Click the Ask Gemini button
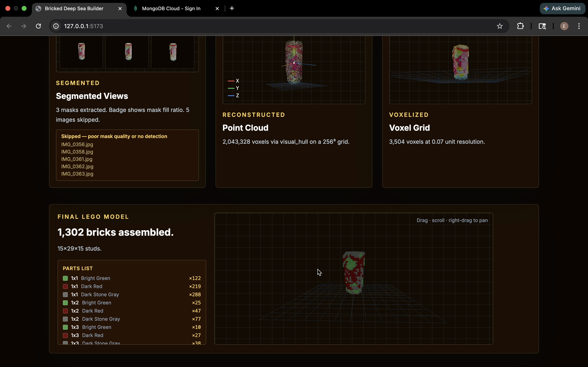The image size is (588, 367). pyautogui.click(x=562, y=9)
